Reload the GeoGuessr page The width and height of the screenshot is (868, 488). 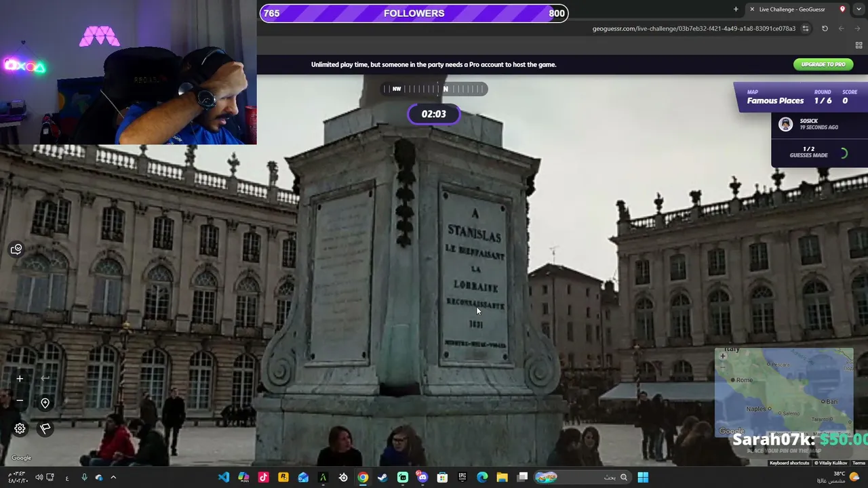(x=825, y=28)
